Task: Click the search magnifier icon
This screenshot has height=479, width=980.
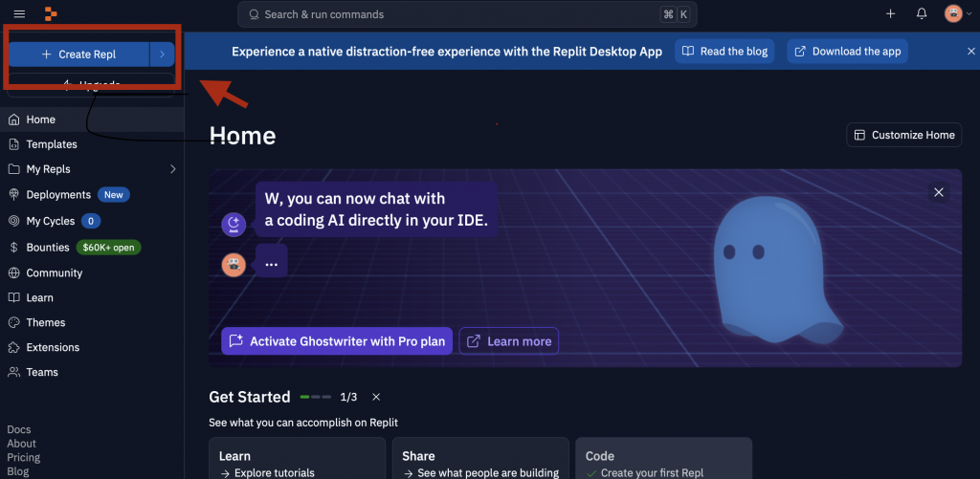Action: 254,13
